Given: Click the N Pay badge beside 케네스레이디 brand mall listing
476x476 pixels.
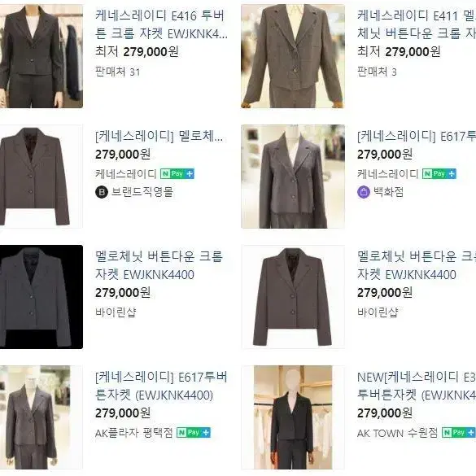Looking at the screenshot, I should click(177, 174).
